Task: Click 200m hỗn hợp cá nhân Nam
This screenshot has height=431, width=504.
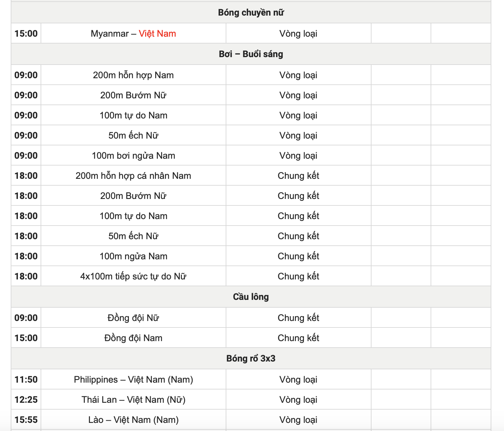Action: click(x=133, y=176)
